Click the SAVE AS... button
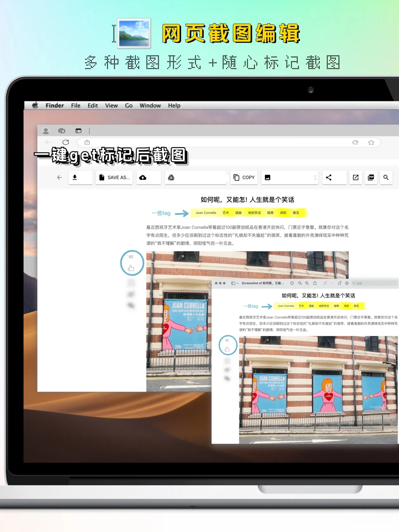Image resolution: width=399 pixels, height=532 pixels. (114, 177)
